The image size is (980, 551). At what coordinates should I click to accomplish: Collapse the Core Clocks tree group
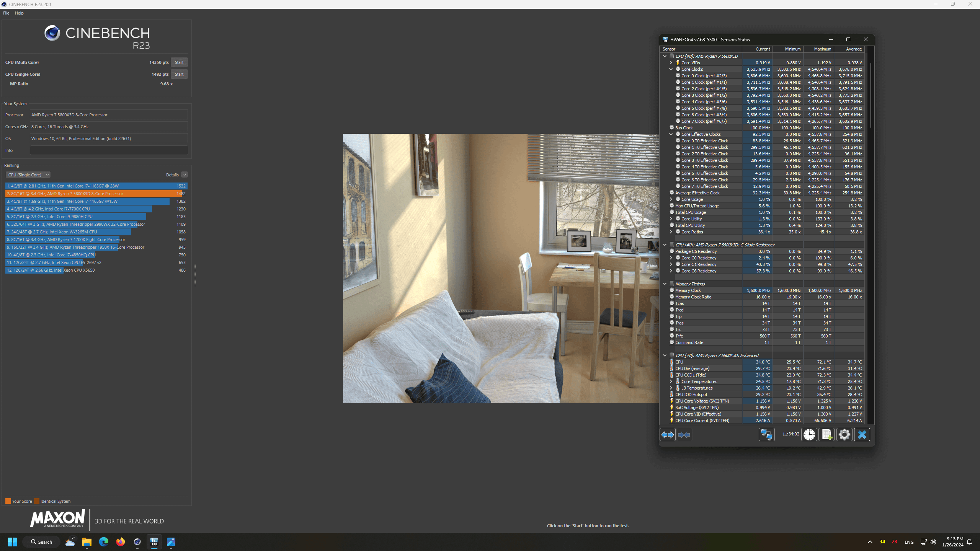click(671, 69)
